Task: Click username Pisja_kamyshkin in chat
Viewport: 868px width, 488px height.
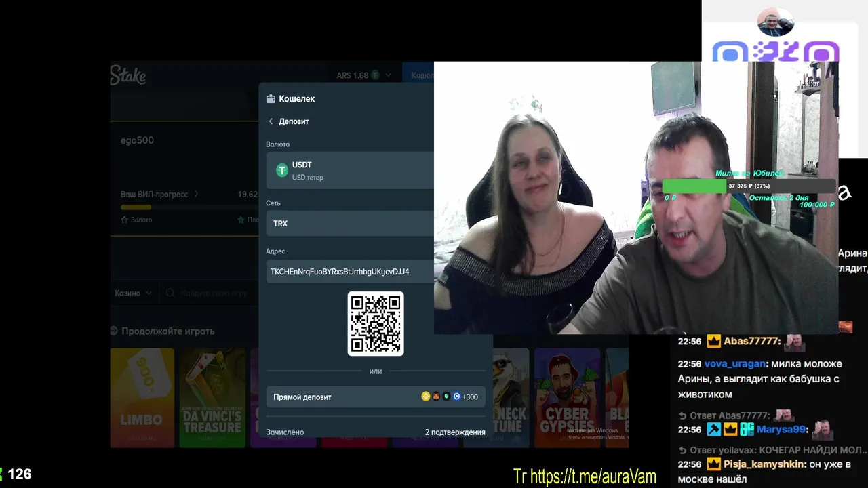Action: [764, 464]
